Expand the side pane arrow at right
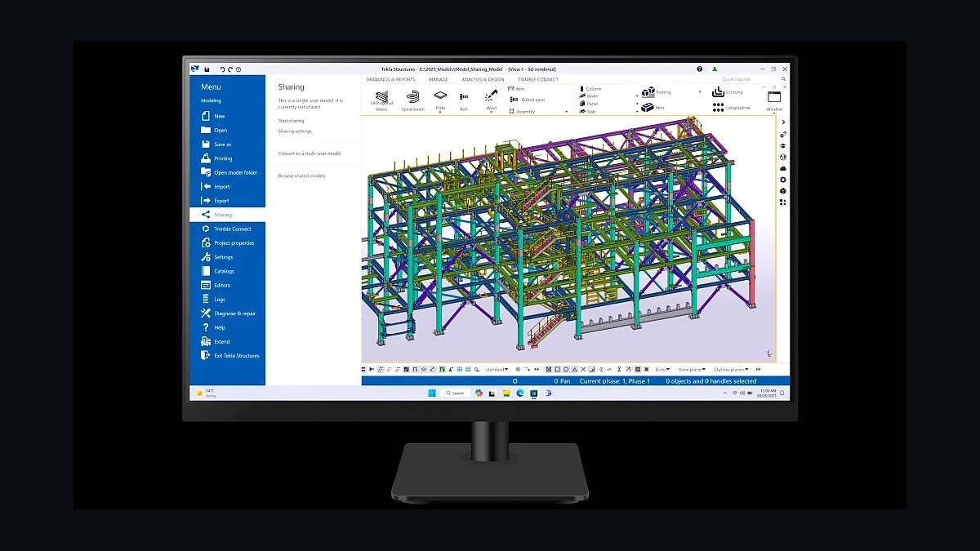 [x=783, y=122]
